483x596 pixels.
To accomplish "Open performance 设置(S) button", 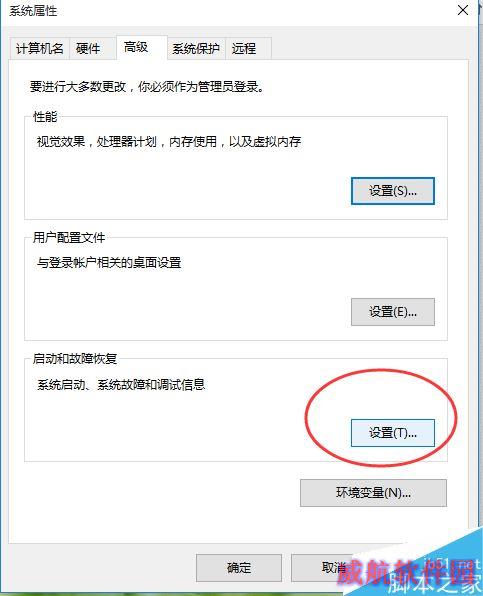I will click(393, 191).
